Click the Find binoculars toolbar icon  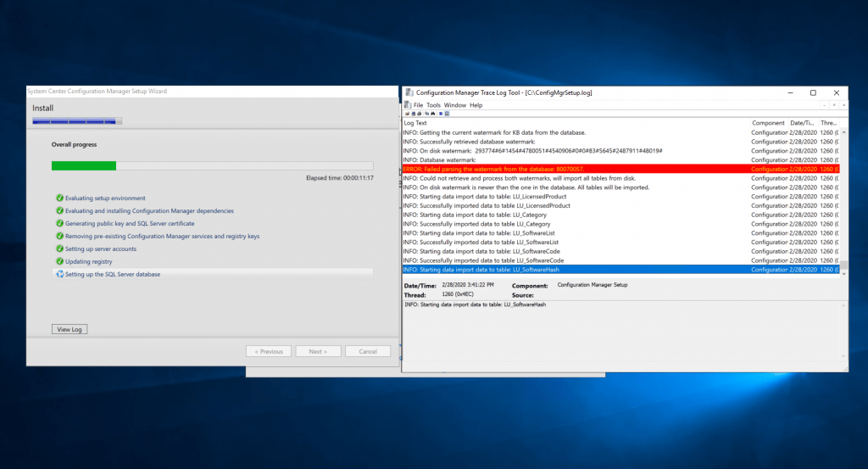pos(433,114)
